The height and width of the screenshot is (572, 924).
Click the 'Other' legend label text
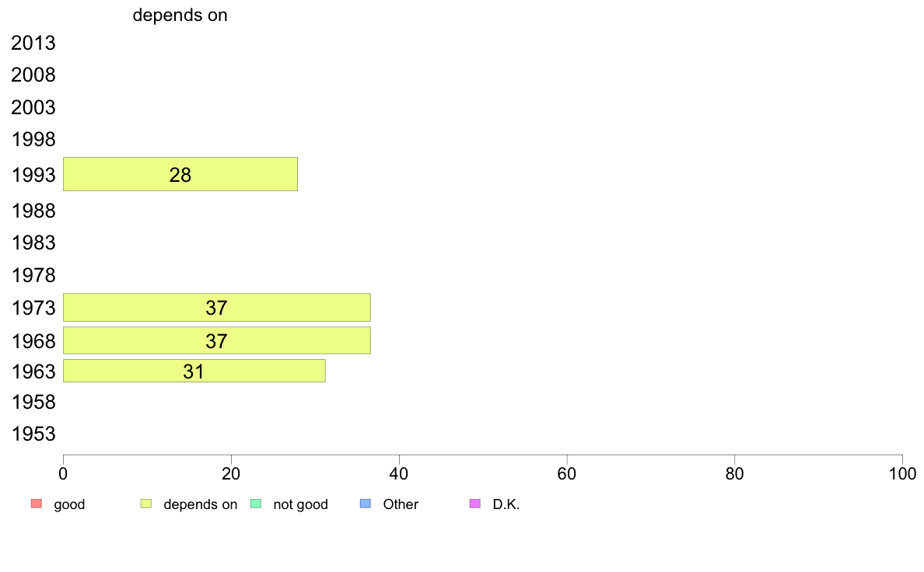coord(401,504)
